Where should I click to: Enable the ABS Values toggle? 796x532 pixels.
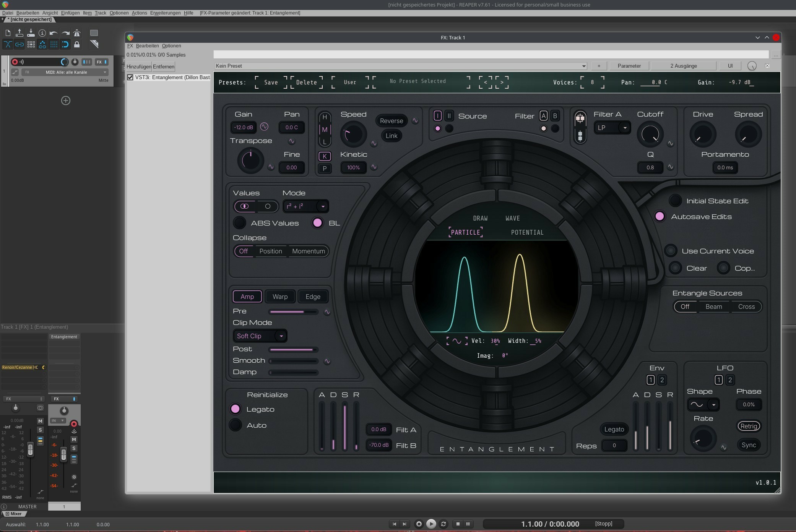tap(240, 223)
